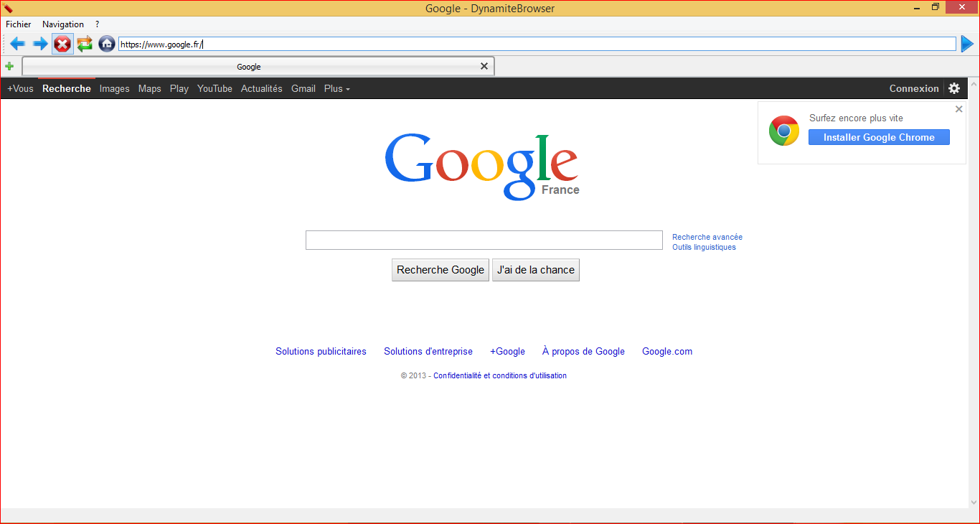Click Installer Google Chrome

[879, 137]
